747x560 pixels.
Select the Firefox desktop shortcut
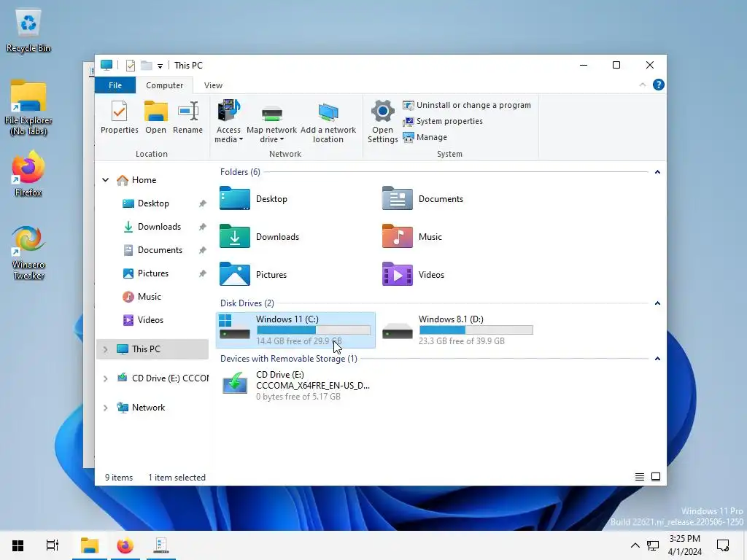pyautogui.click(x=28, y=174)
